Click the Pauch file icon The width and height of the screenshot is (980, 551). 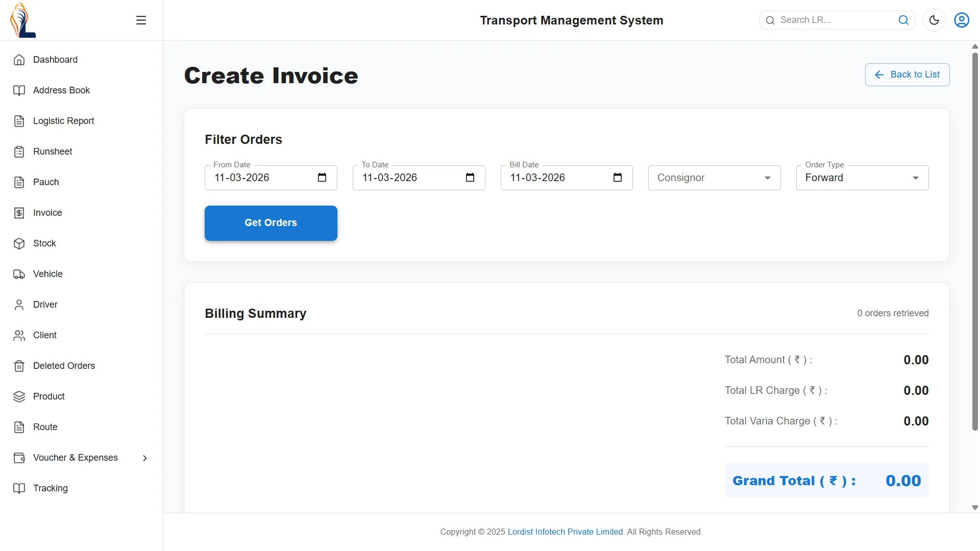click(x=19, y=182)
